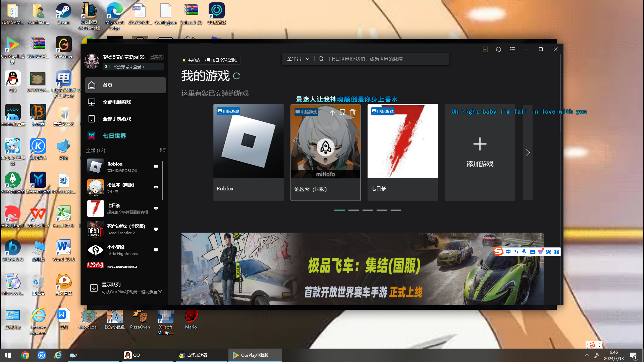Click trash icon on 绝区零 game card
The height and width of the screenshot is (362, 644).
tap(353, 112)
